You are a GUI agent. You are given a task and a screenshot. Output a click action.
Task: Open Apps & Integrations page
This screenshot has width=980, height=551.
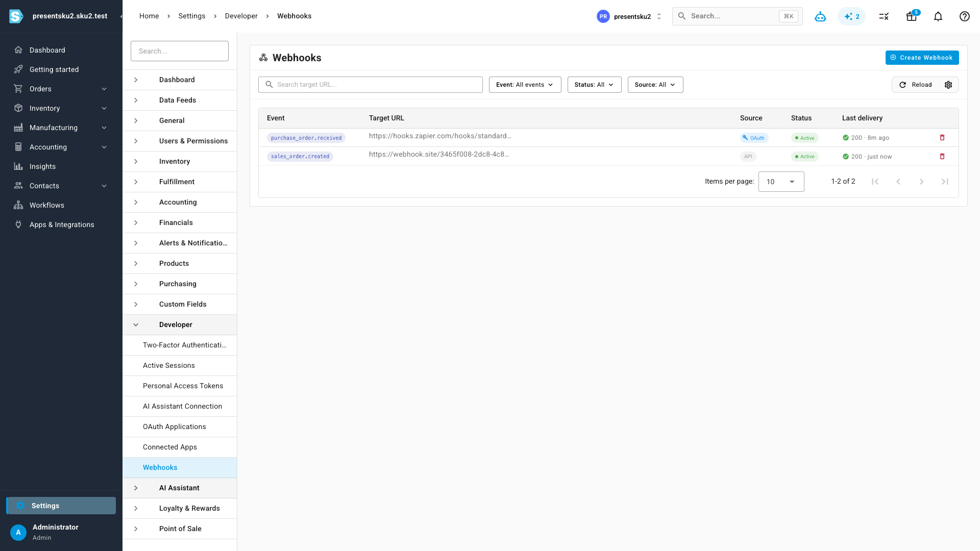[61, 224]
